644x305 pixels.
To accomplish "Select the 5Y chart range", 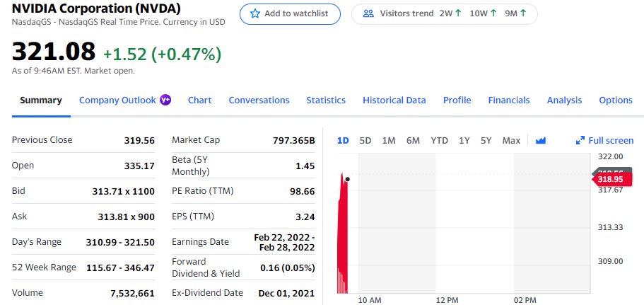I will pos(486,141).
